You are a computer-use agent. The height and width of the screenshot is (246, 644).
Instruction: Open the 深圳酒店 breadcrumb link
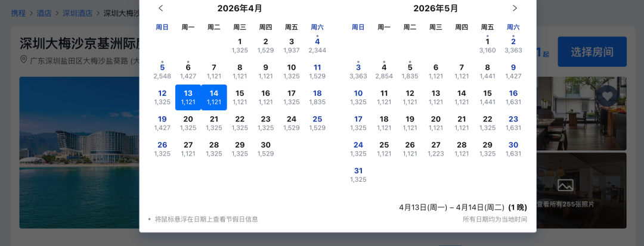[77, 13]
